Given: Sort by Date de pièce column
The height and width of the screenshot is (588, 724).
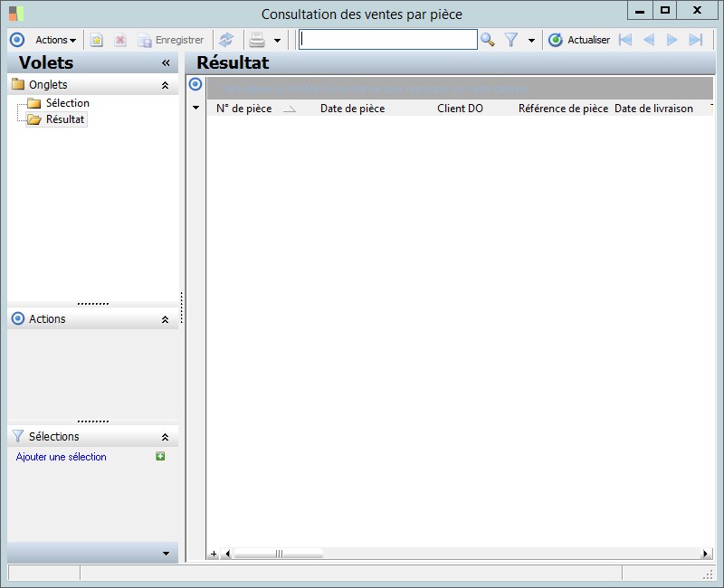Looking at the screenshot, I should pyautogui.click(x=353, y=109).
